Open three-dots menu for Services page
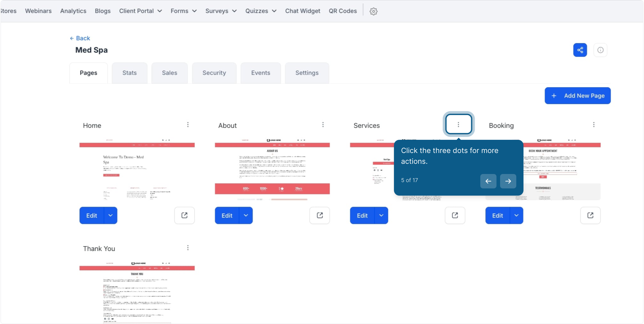 click(x=458, y=124)
